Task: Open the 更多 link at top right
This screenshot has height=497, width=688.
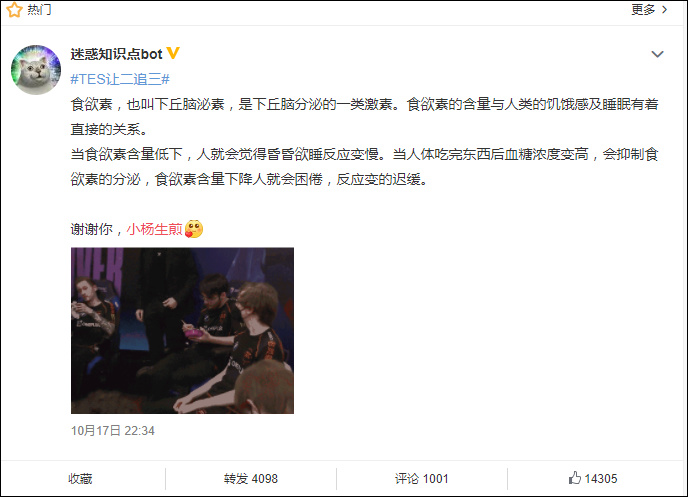Action: pyautogui.click(x=643, y=9)
